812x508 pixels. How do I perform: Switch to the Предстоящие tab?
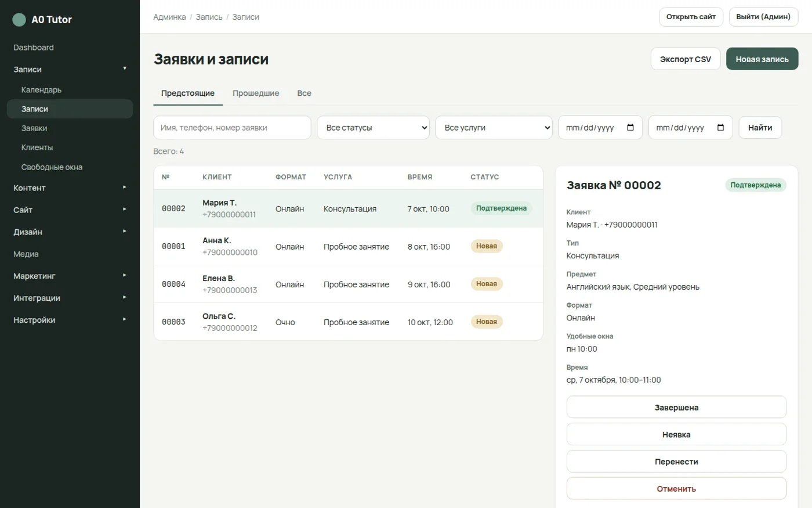point(188,93)
